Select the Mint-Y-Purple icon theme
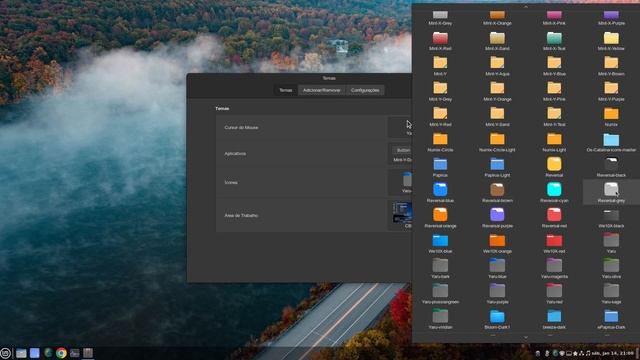The height and width of the screenshot is (360, 640). [611, 92]
